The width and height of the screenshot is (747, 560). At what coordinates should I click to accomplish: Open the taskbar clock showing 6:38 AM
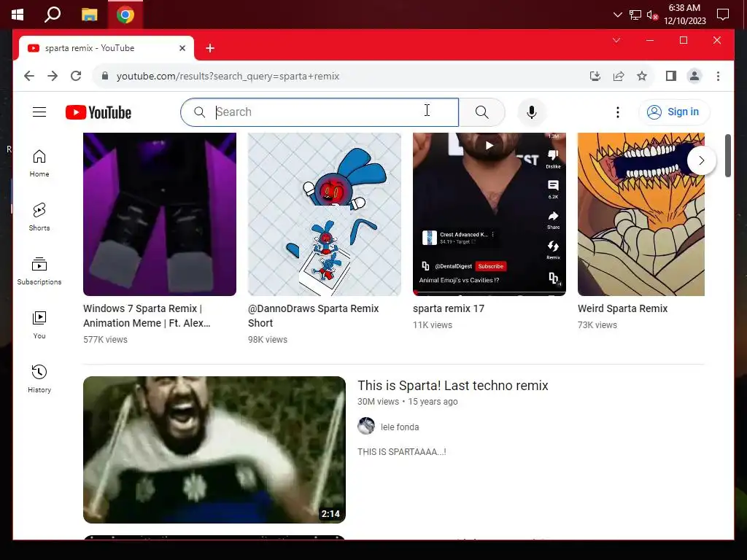click(684, 15)
